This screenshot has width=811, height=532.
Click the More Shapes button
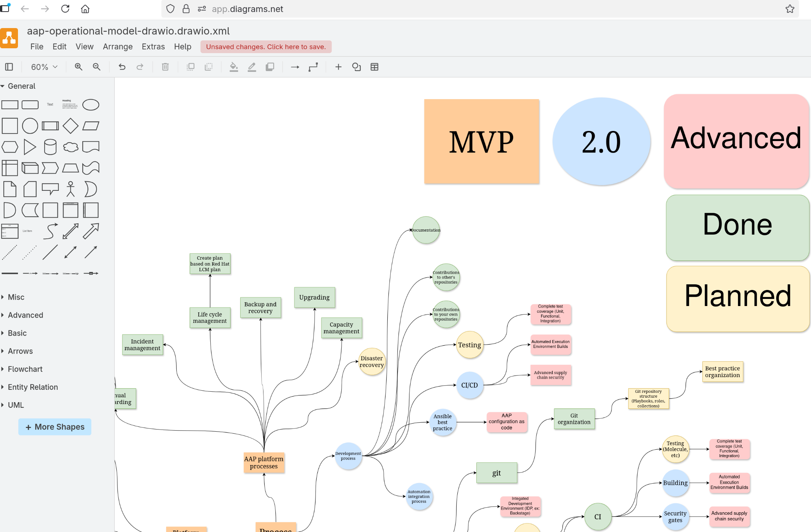tap(55, 427)
